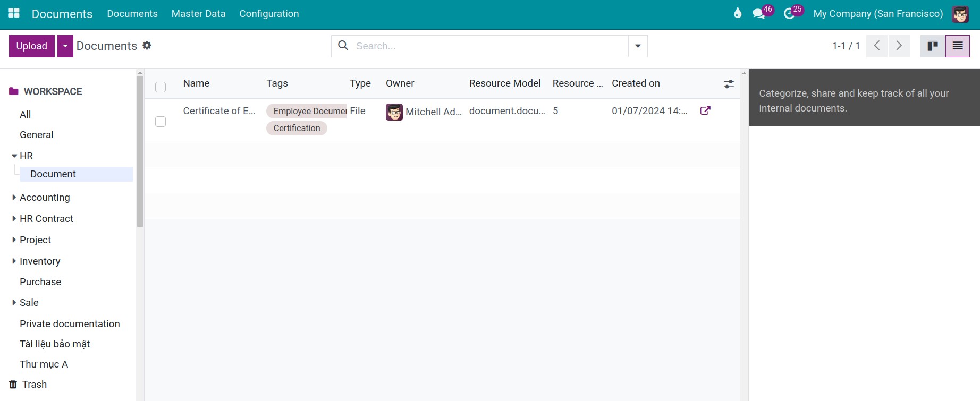Image resolution: width=980 pixels, height=401 pixels.
Task: Click the water drop icon in navbar
Action: point(737,13)
